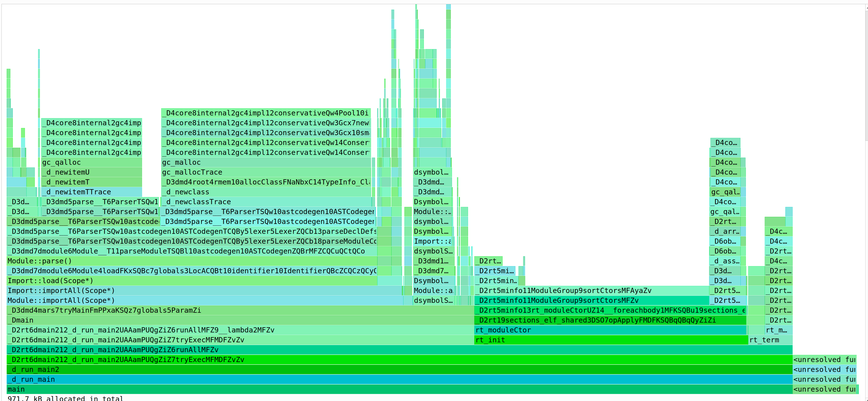Click the _D3dmd4mars7tryMain frame
The width and height of the screenshot is (868, 401).
(240, 310)
